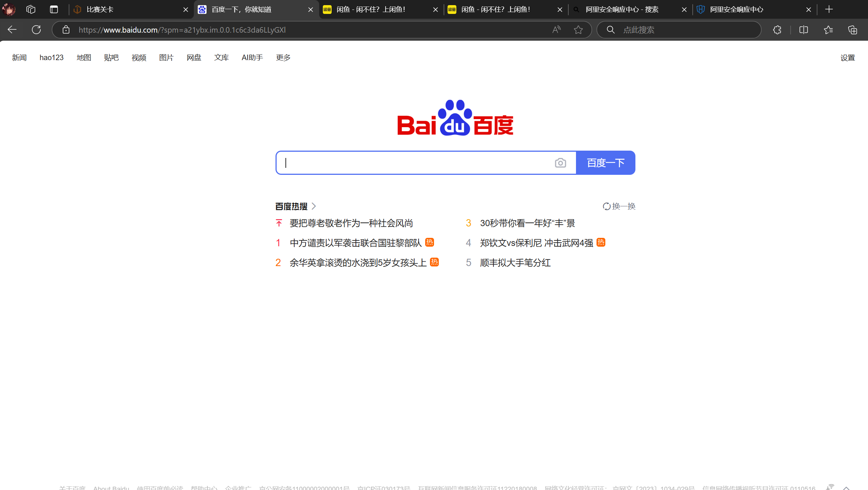Close the 比赛关卡 tab
This screenshot has height=490, width=868.
point(186,10)
